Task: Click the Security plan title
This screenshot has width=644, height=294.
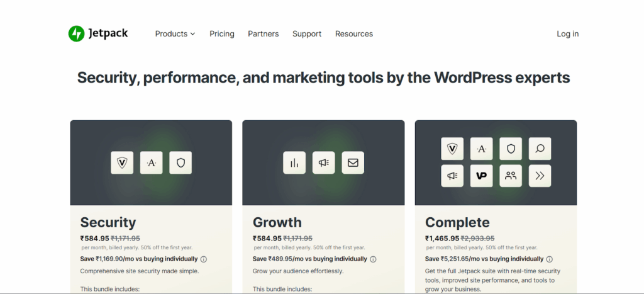Action: pos(108,222)
